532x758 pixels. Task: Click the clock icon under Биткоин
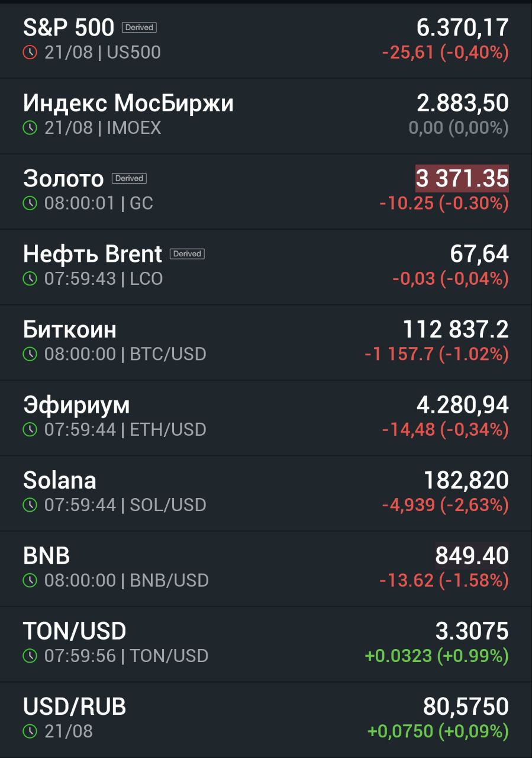click(30, 354)
